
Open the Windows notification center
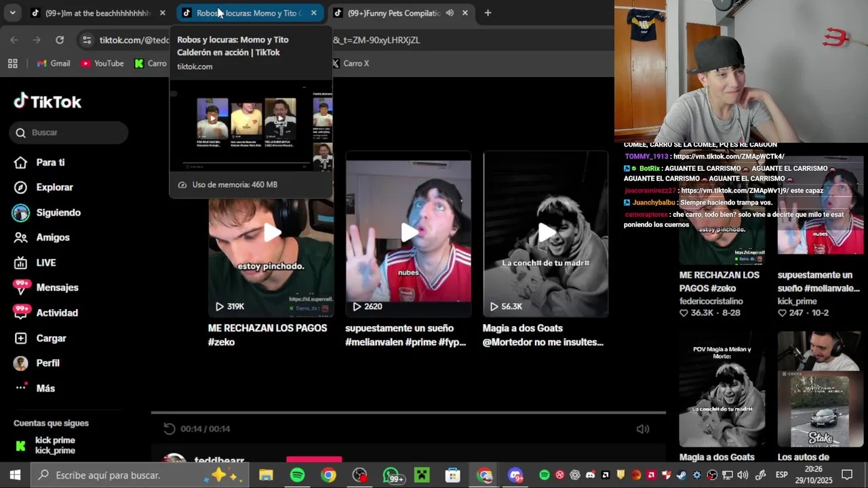pos(847,475)
